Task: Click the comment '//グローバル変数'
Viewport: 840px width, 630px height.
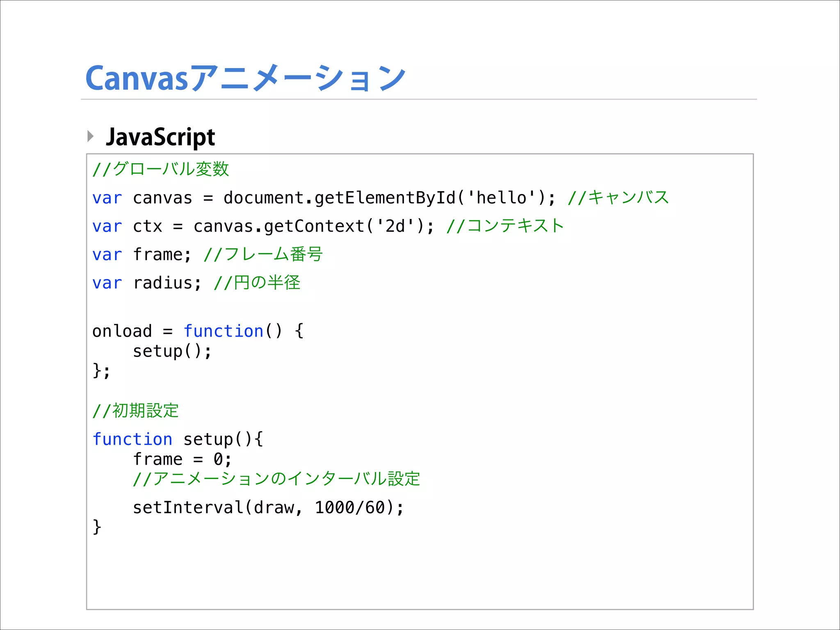Action: click(160, 169)
